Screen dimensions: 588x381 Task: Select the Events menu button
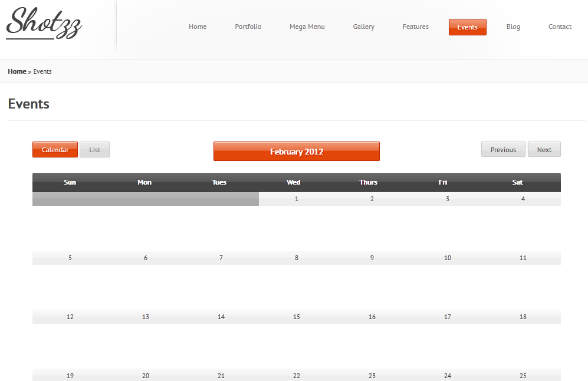(x=468, y=27)
